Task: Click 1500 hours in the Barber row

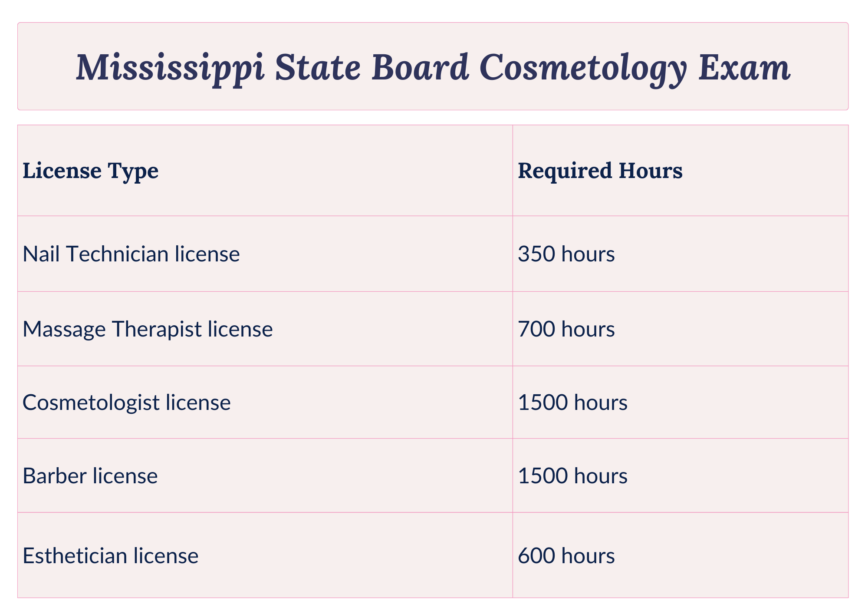Action: pos(572,476)
